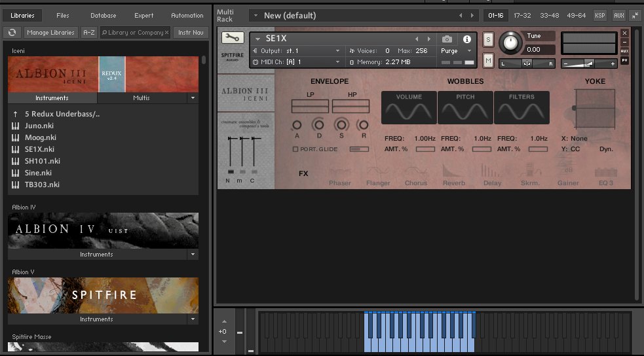Click the Attack envelope knob
This screenshot has height=356, width=644.
click(297, 125)
